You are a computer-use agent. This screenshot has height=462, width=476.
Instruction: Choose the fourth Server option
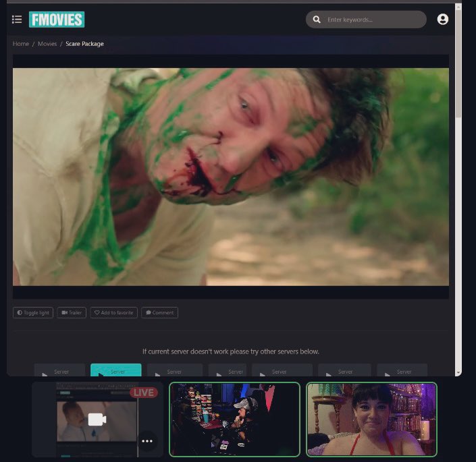228,370
